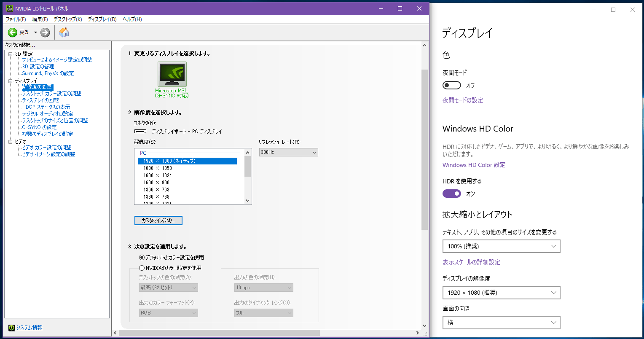Collapse the ディスプレイ tree node
644x339 pixels.
click(x=11, y=81)
